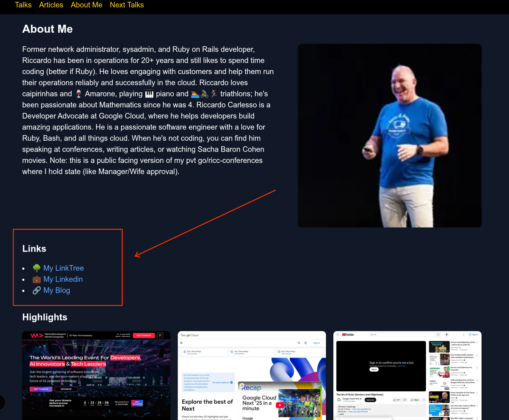Select About Me in the top navigation
Screen dimensions: 509x420
coord(86,5)
